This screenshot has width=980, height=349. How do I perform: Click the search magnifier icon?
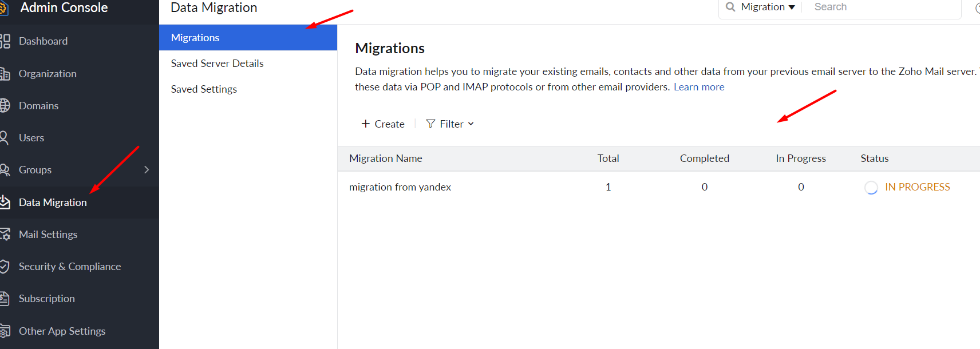[x=730, y=7]
